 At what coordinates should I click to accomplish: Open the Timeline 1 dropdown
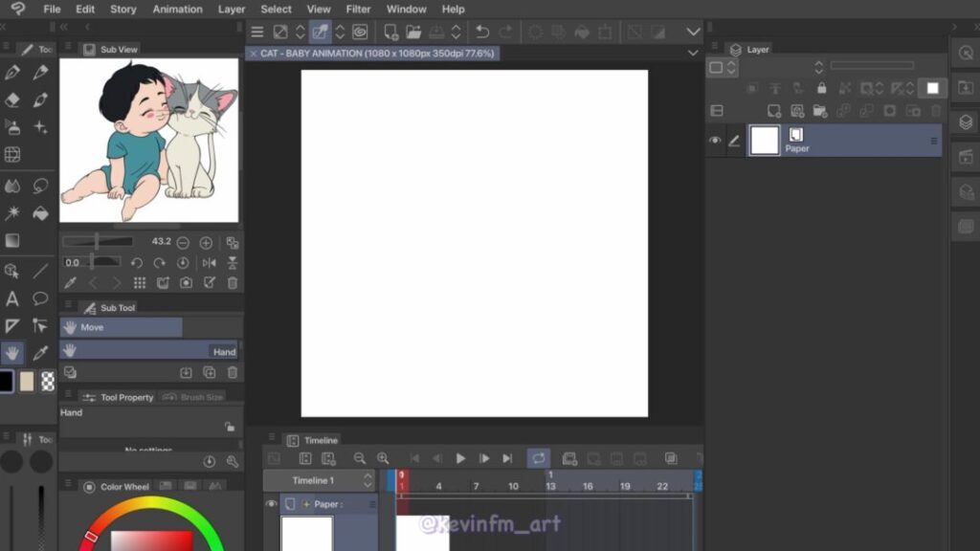[x=367, y=480]
